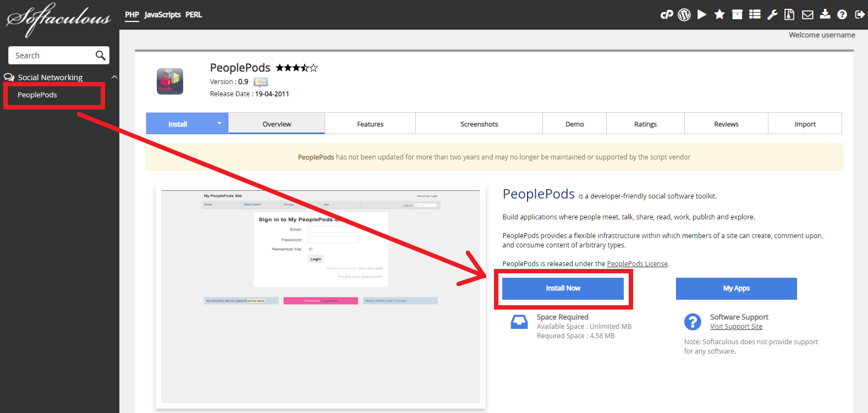
Task: Select PeoplePods in the sidebar
Action: coord(37,95)
